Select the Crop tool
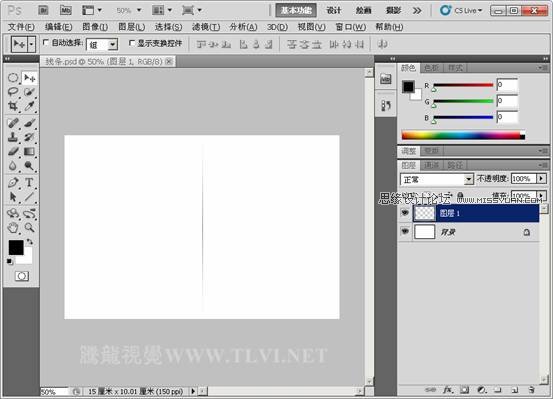 pos(13,106)
